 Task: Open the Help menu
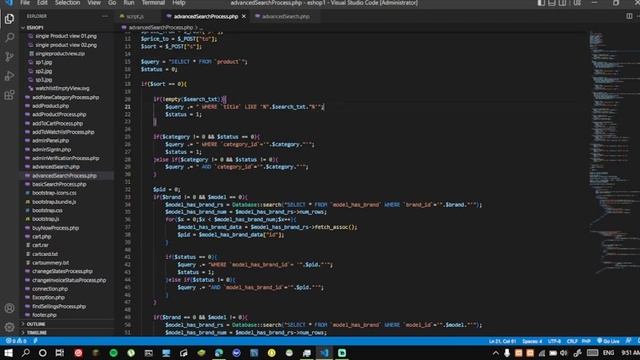pos(179,3)
